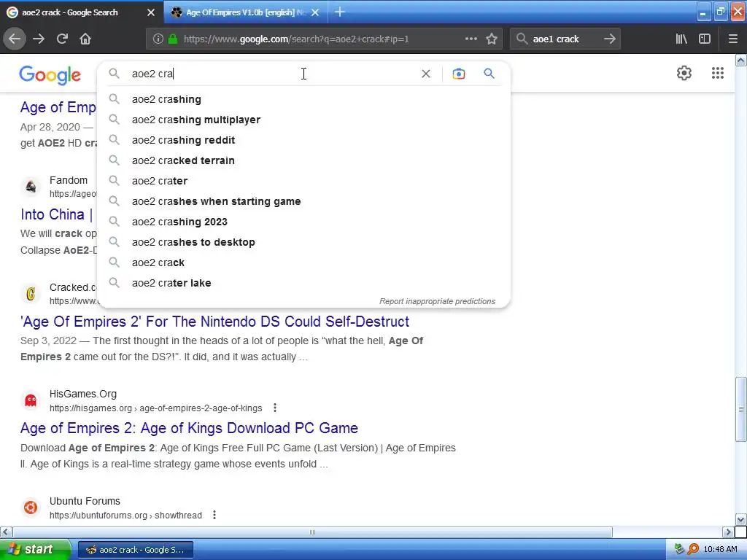Toggle the sidebar view icon
The image size is (747, 560).
coord(705,39)
